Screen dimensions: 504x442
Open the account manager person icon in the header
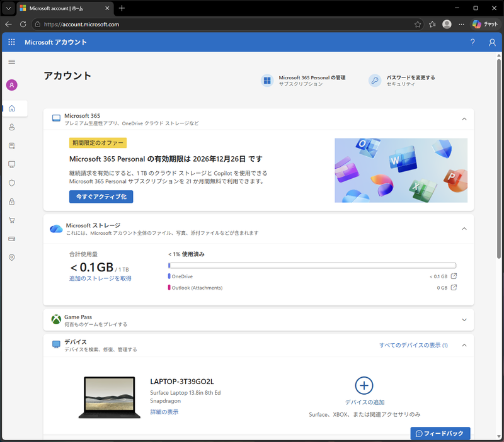[492, 42]
